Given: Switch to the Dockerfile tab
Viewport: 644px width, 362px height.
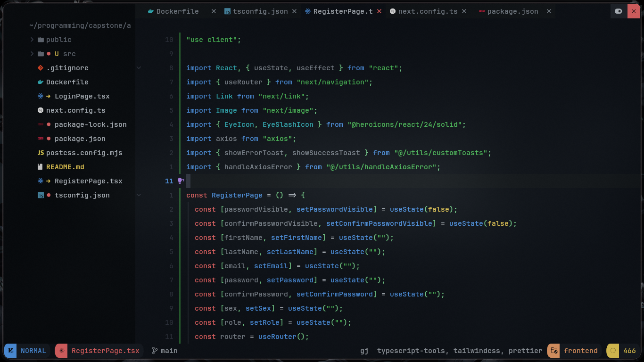Looking at the screenshot, I should point(178,11).
